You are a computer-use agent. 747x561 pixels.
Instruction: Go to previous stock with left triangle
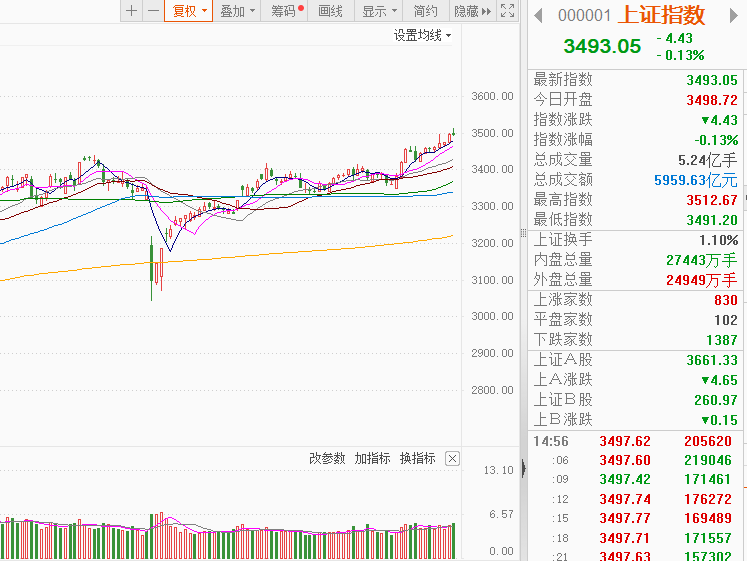click(x=538, y=14)
